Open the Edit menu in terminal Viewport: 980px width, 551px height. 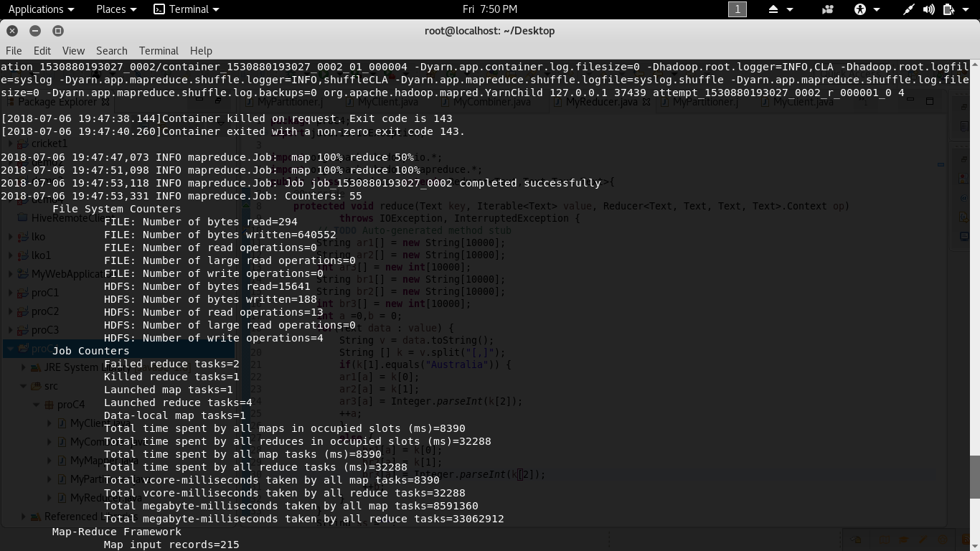[x=42, y=51]
